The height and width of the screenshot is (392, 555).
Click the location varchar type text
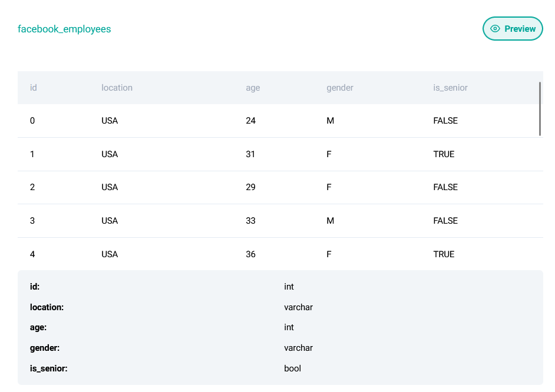[298, 307]
